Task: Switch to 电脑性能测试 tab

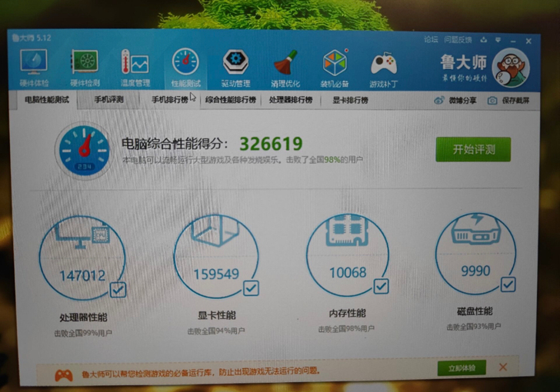Action: click(47, 100)
